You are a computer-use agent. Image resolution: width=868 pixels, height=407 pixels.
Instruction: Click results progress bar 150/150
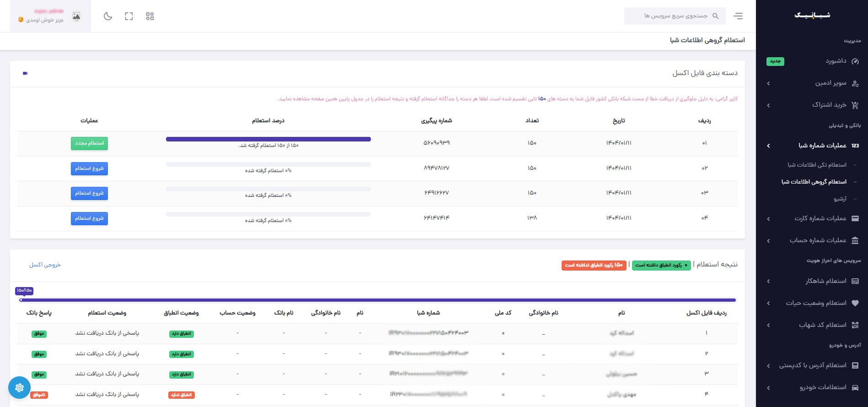[378, 300]
